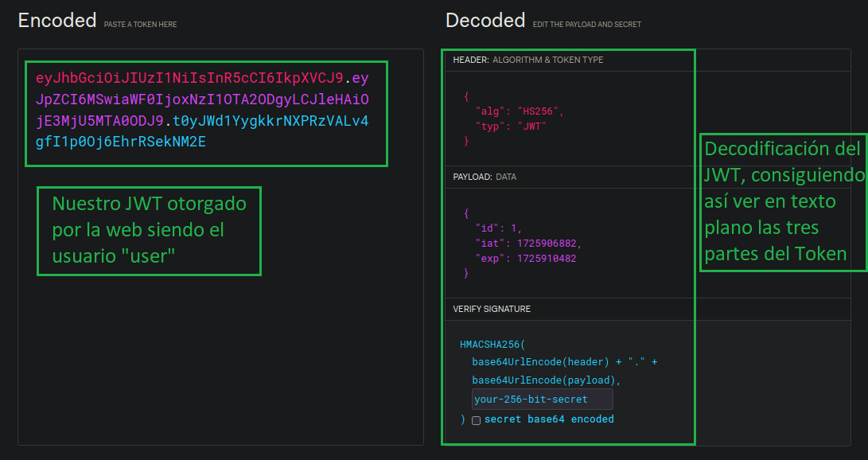Click the HMACSHA256( text in signature section
Screen dimensions: 868x460
pyautogui.click(x=492, y=345)
